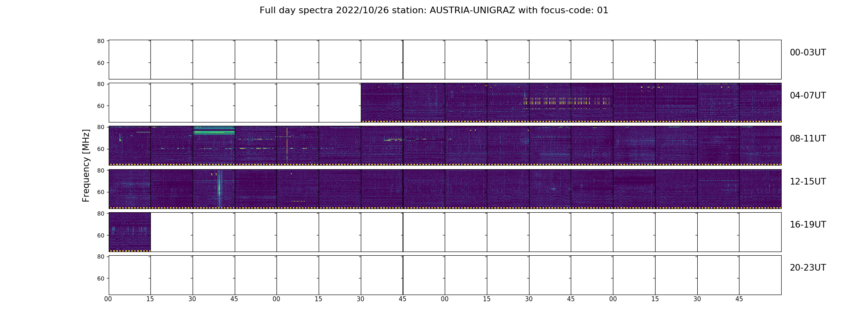The width and height of the screenshot is (868, 331).
Task: Select the '16-19UT' row label
Action: click(808, 225)
